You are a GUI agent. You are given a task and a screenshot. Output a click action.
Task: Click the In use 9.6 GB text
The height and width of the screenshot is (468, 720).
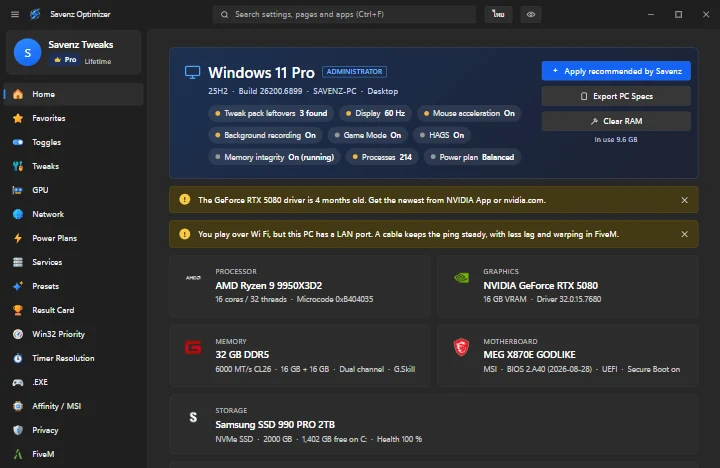[x=616, y=140]
